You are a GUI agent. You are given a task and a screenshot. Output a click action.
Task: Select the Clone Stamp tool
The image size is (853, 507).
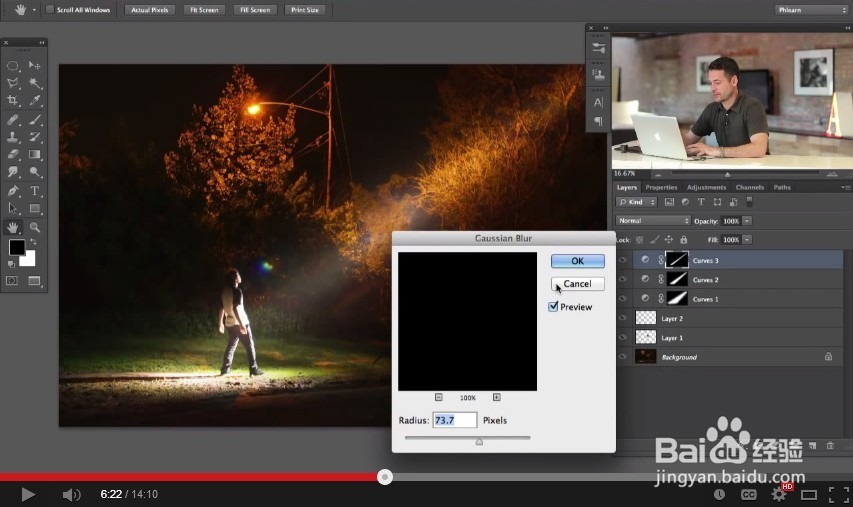point(13,137)
